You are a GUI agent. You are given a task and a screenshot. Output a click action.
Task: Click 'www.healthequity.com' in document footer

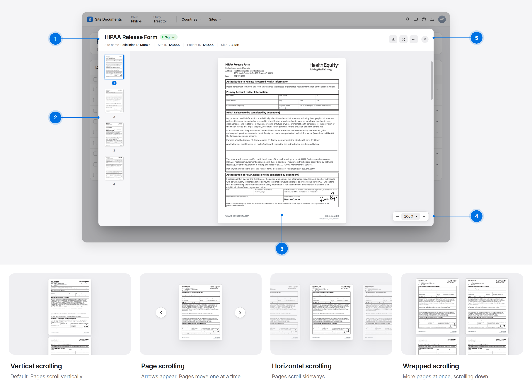237,216
